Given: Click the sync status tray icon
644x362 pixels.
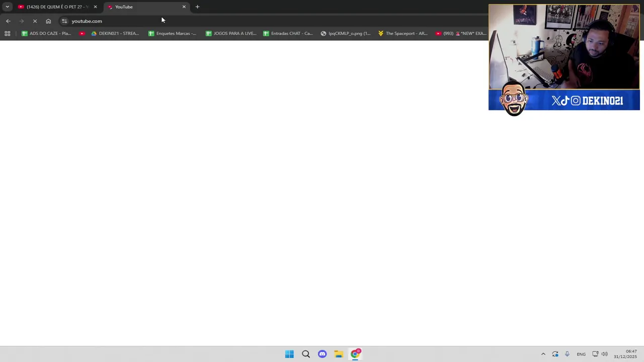Looking at the screenshot, I should coord(555,354).
